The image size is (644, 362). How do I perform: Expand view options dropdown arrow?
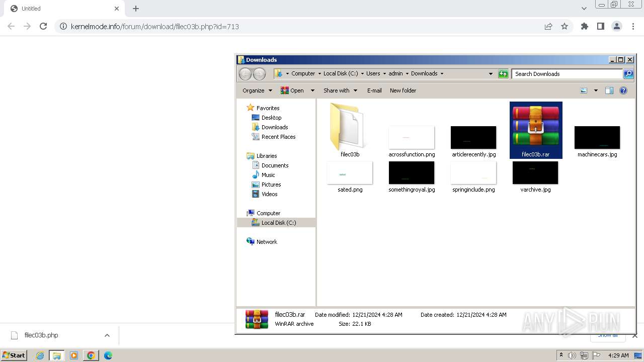click(x=596, y=90)
